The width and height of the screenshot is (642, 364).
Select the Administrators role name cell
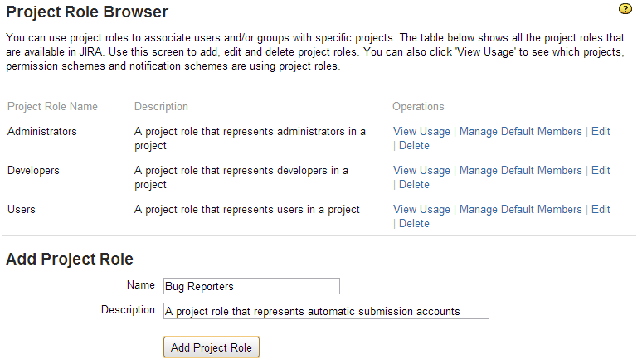(x=42, y=132)
